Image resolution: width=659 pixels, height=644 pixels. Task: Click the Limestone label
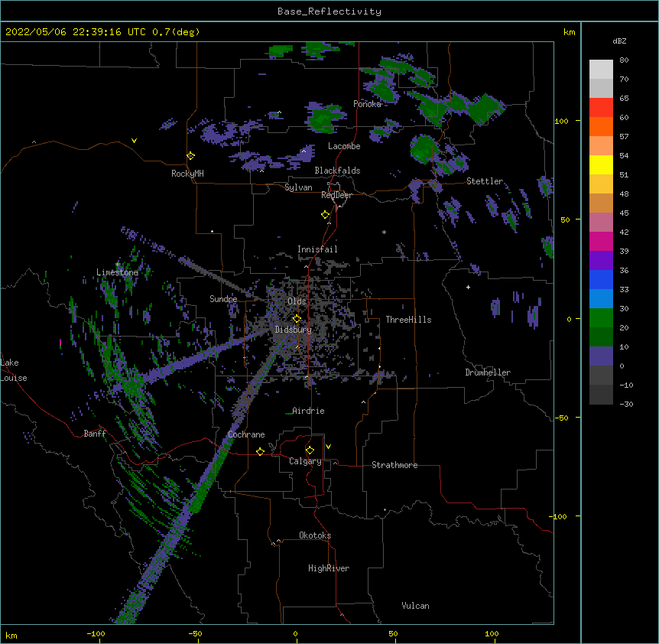point(117,272)
